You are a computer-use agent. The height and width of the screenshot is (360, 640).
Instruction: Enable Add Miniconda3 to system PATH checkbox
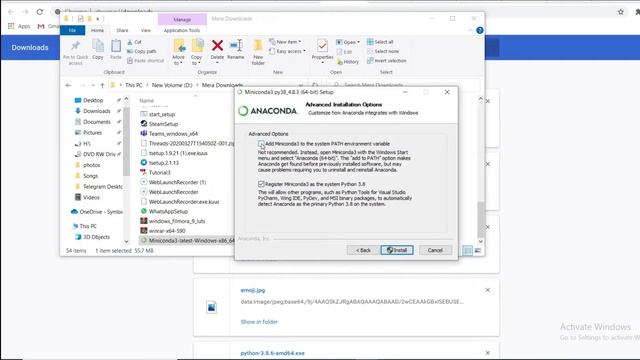point(261,144)
